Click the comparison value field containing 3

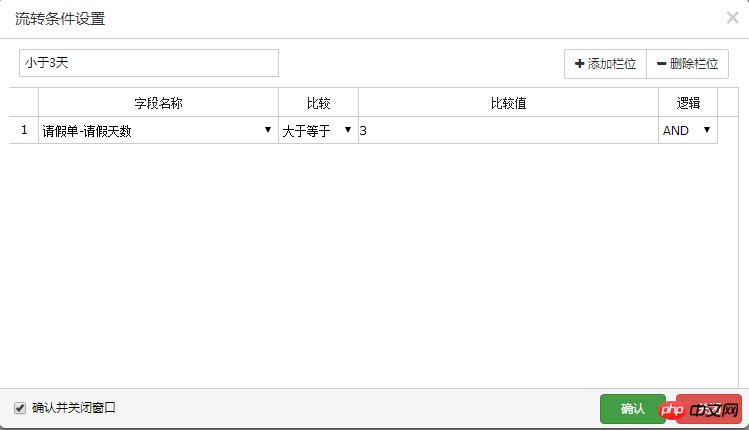[508, 130]
